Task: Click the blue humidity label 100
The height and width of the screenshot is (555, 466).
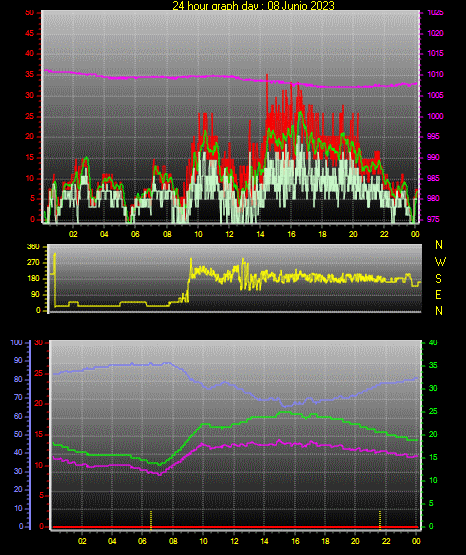Action: point(16,343)
